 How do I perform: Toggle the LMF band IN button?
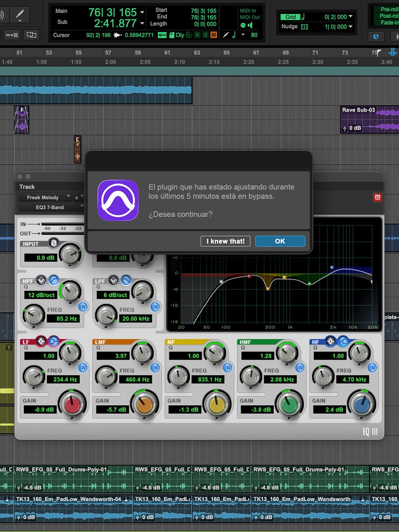[x=155, y=368]
